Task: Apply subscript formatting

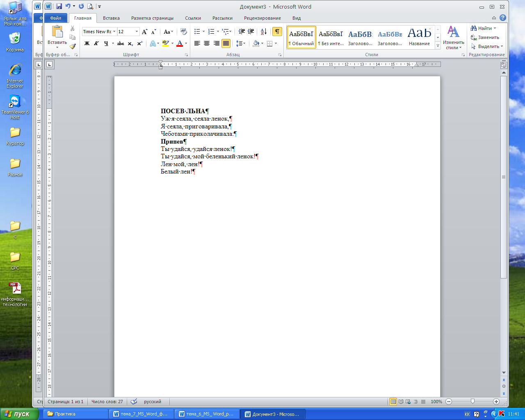Action: pyautogui.click(x=130, y=43)
